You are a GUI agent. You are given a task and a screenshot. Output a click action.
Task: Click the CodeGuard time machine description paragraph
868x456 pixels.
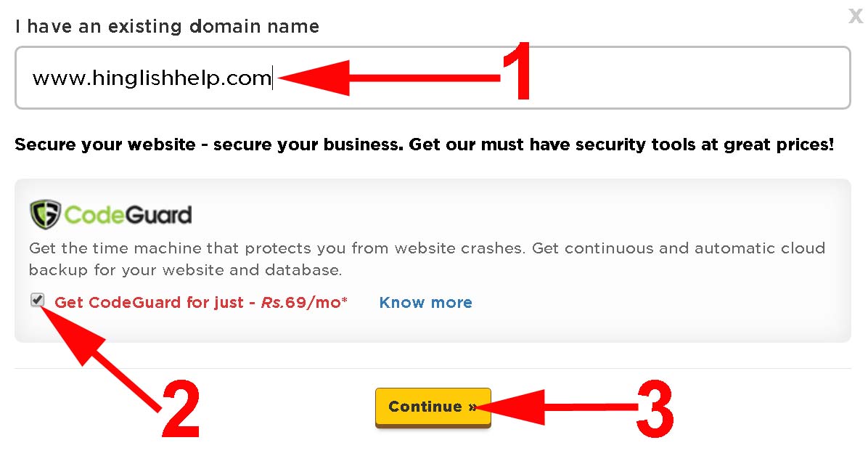pyautogui.click(x=427, y=259)
